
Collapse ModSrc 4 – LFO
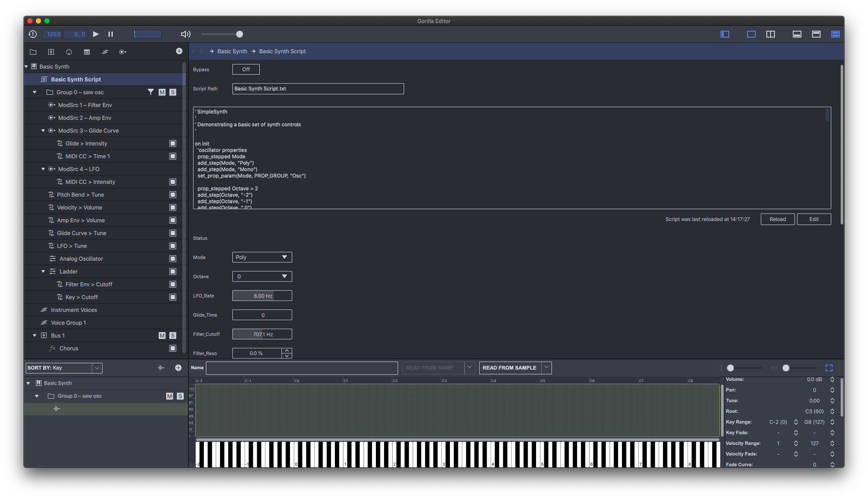(x=43, y=169)
